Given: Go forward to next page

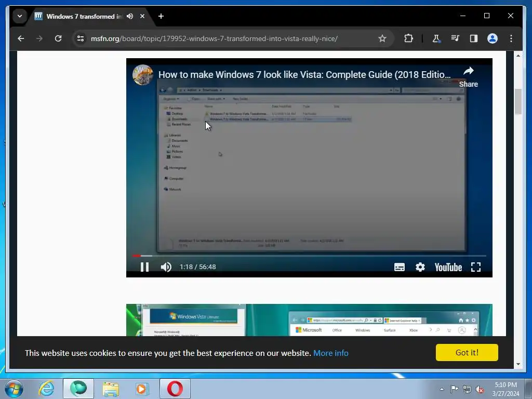Looking at the screenshot, I should [39, 38].
